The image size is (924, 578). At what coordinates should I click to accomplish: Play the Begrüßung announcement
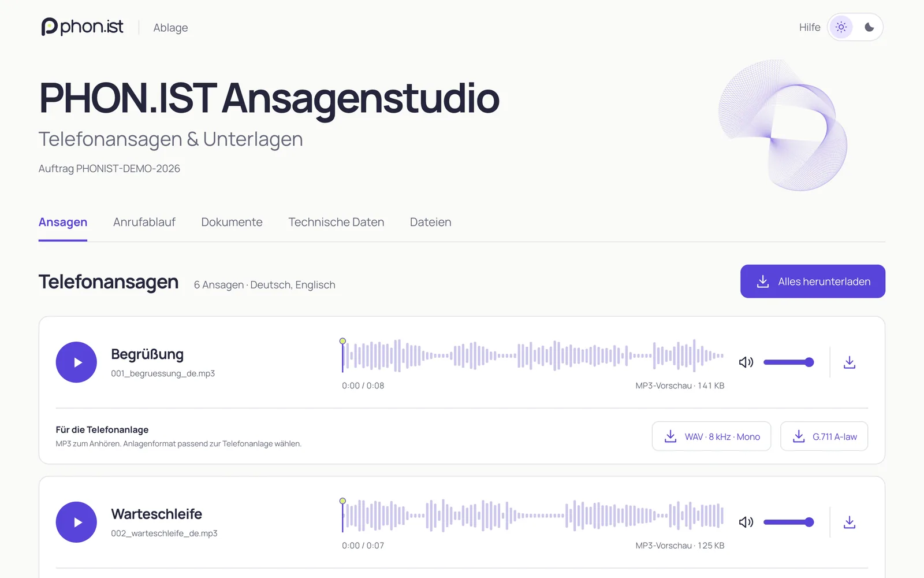pyautogui.click(x=76, y=362)
